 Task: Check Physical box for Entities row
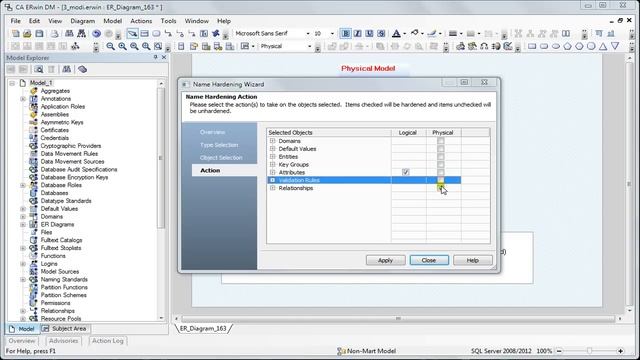tap(440, 156)
